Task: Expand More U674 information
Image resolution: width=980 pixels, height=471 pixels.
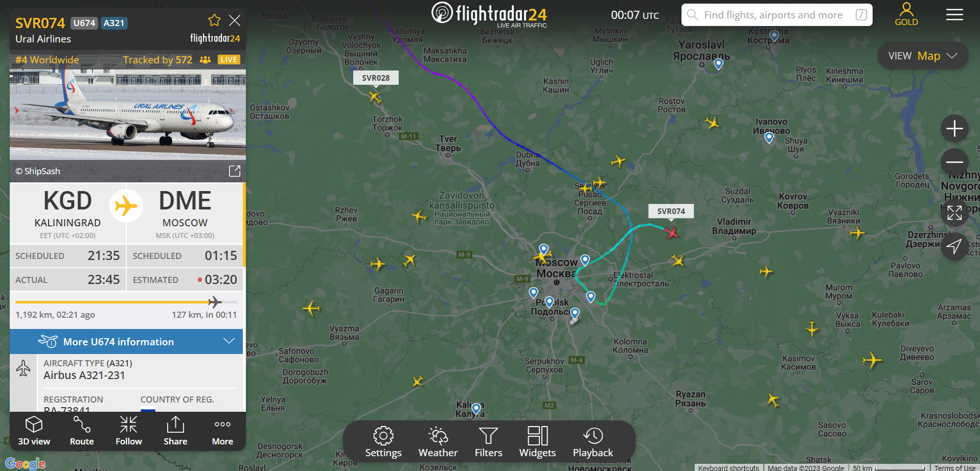Action: [126, 341]
